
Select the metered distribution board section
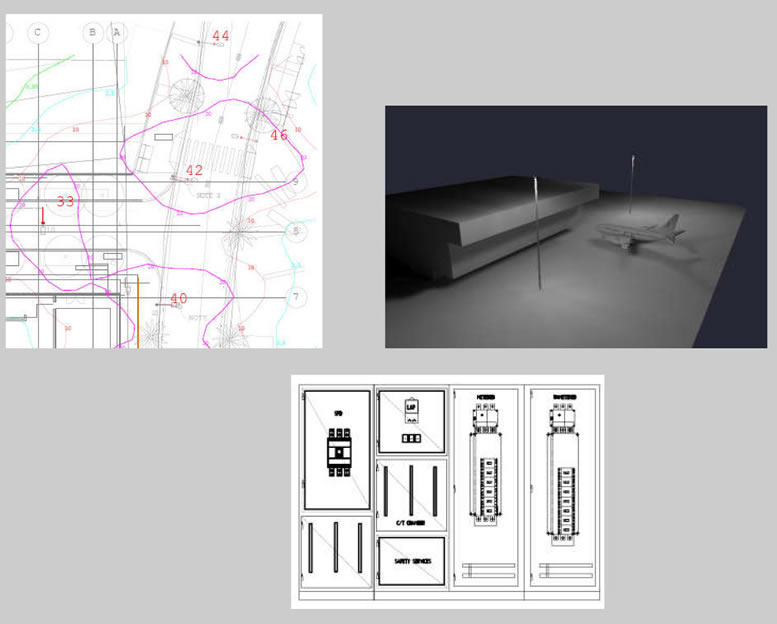(485, 485)
